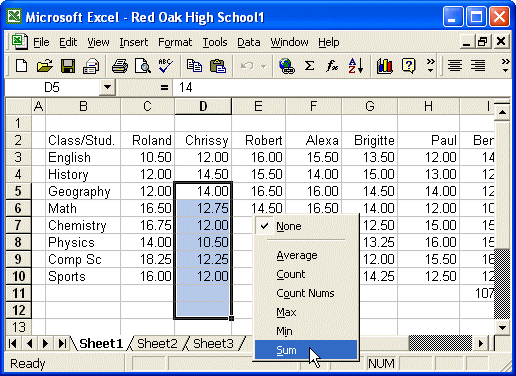Screen dimensions: 516x376
Task: Select None in the AutoCalculate menu
Action: click(306, 226)
